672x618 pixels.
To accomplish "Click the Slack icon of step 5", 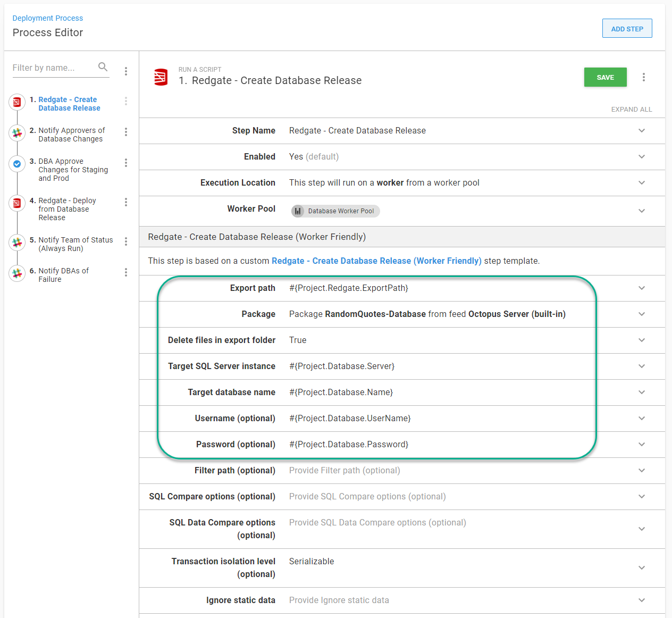I will click(17, 243).
